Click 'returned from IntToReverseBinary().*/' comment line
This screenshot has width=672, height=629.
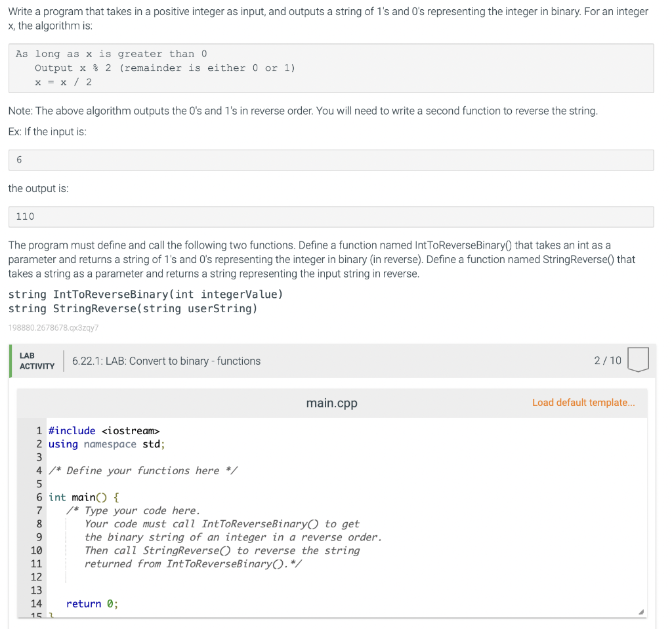coord(193,563)
